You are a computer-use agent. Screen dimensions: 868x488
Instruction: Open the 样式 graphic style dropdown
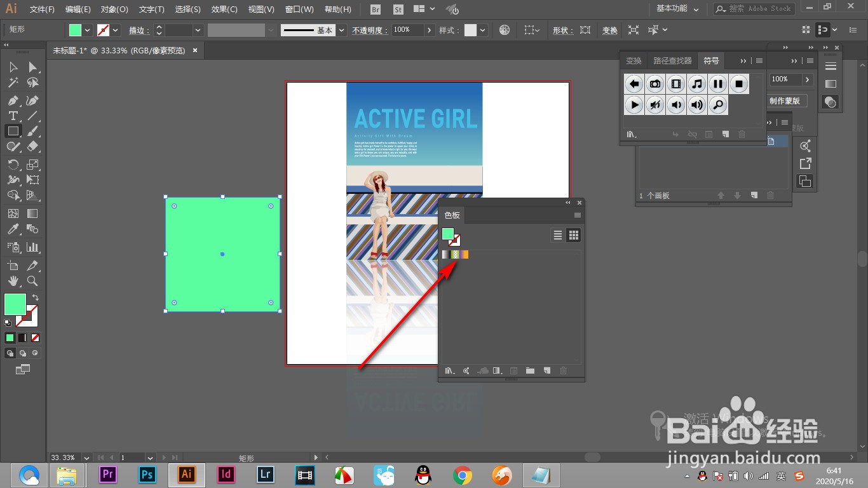click(x=483, y=30)
